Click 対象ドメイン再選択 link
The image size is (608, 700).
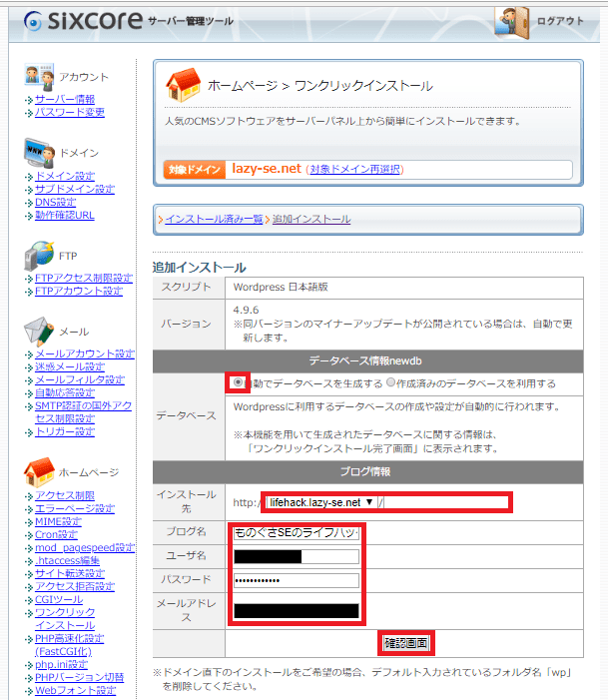click(x=354, y=169)
